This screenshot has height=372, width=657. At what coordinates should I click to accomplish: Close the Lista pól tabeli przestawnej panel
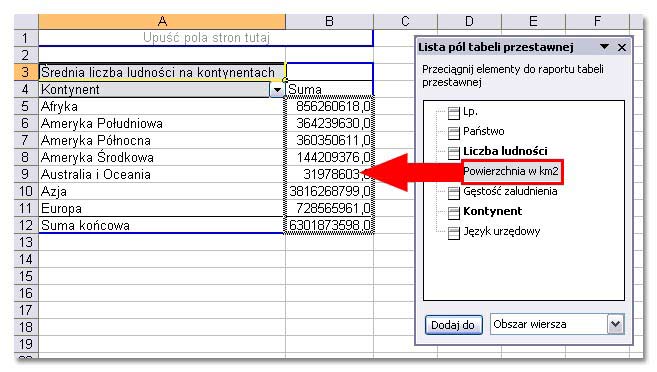click(622, 47)
